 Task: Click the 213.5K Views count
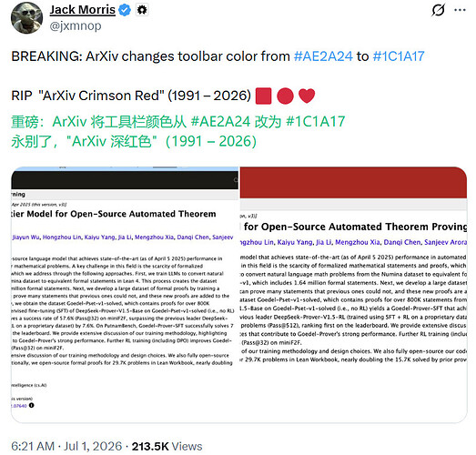[167, 446]
